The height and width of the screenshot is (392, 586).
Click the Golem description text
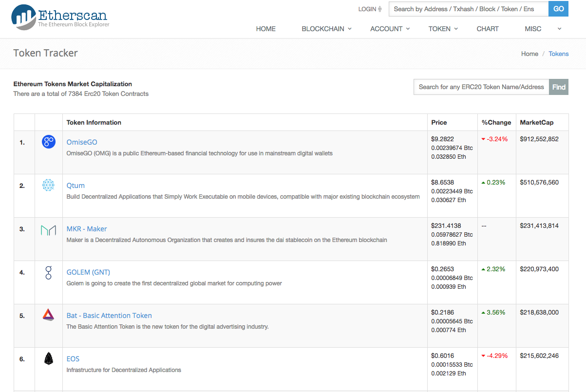174,283
